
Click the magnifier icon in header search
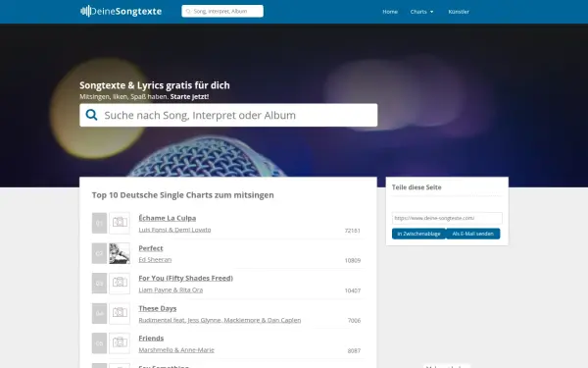coord(188,11)
